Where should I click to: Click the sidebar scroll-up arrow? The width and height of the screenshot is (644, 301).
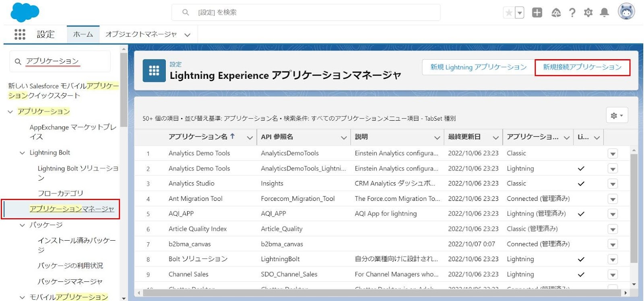[x=124, y=49]
